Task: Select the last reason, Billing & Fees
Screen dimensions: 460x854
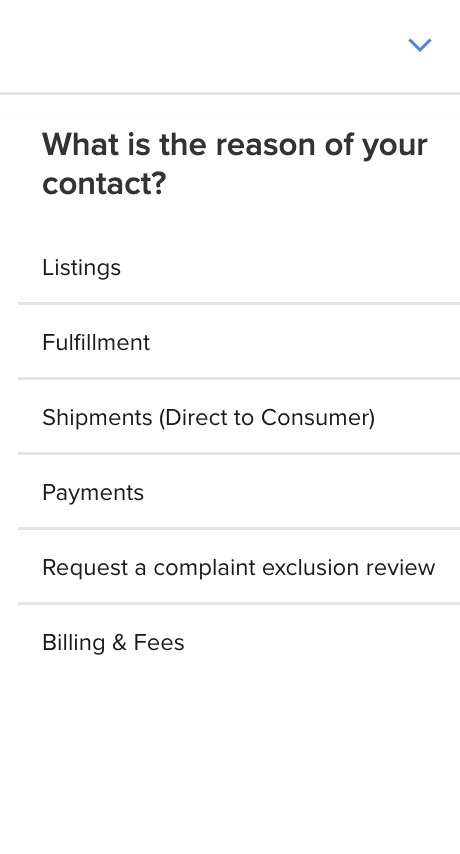Action: [239, 643]
